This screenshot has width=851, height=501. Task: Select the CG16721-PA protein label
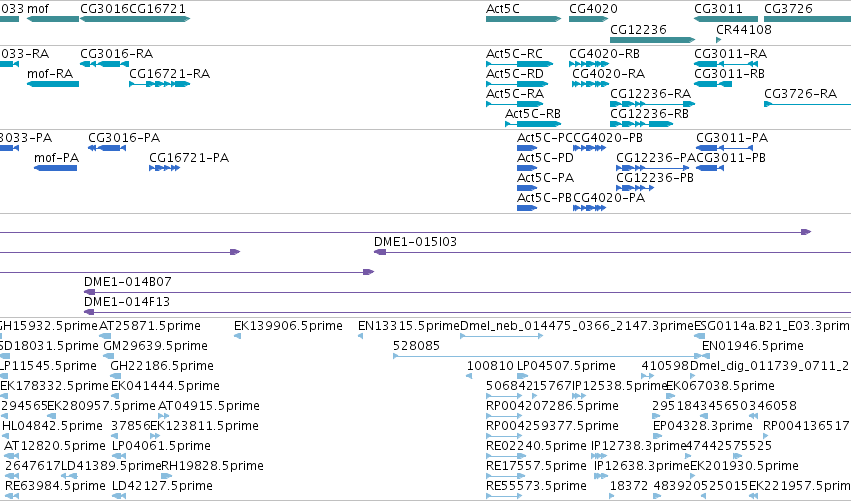pos(189,158)
